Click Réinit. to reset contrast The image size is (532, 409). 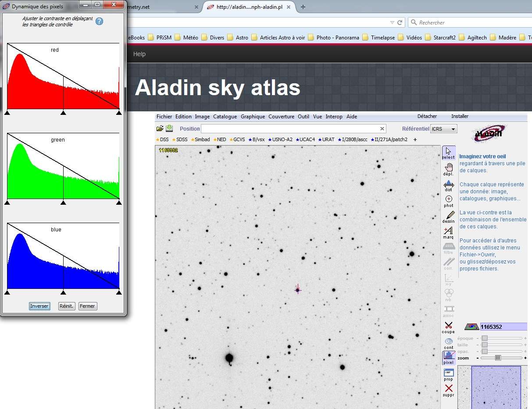pos(66,306)
